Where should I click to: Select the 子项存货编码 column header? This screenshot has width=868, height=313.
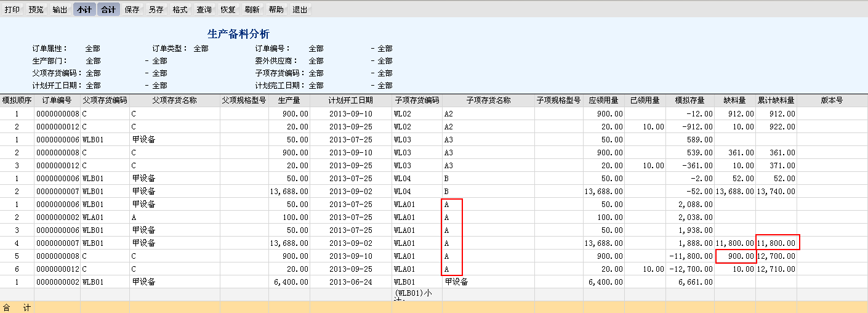417,100
